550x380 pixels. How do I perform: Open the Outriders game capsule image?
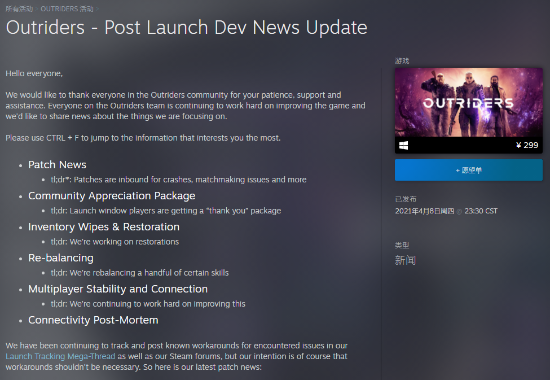tap(469, 102)
